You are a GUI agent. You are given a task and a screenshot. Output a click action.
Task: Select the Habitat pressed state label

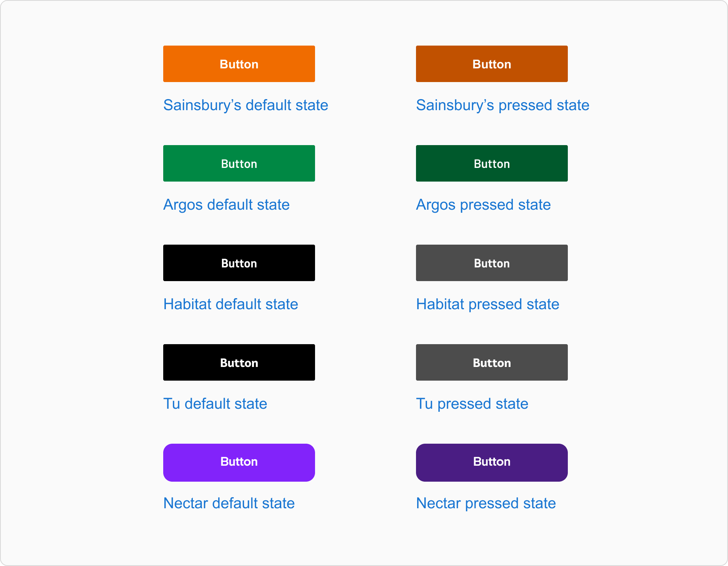pyautogui.click(x=488, y=304)
